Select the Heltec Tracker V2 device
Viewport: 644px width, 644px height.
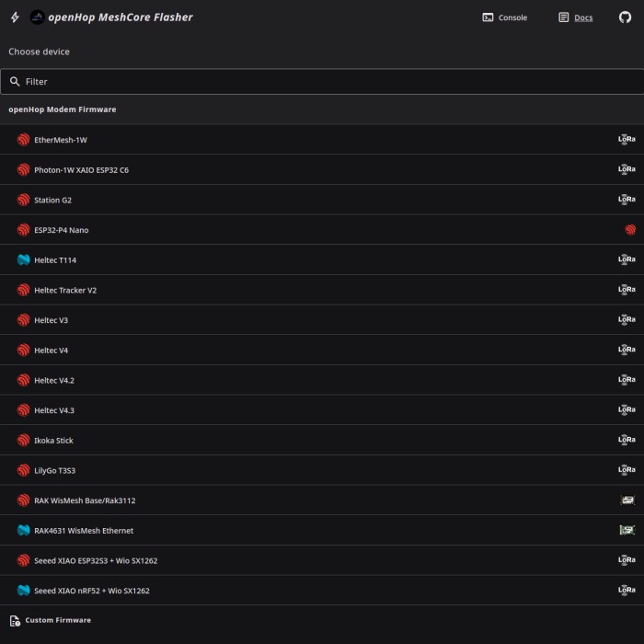[322, 290]
